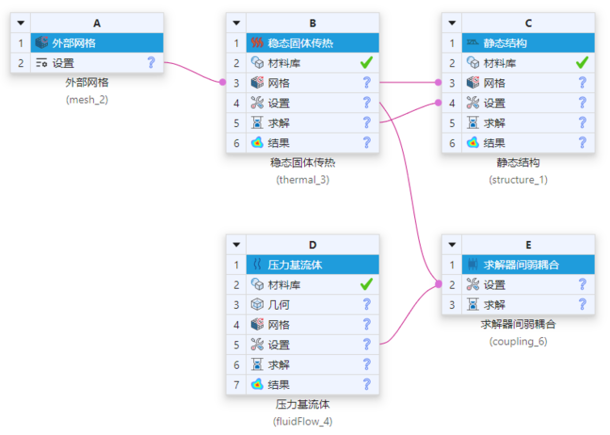
Task: Click the 求解 hourglass icon in block E
Action: [472, 304]
